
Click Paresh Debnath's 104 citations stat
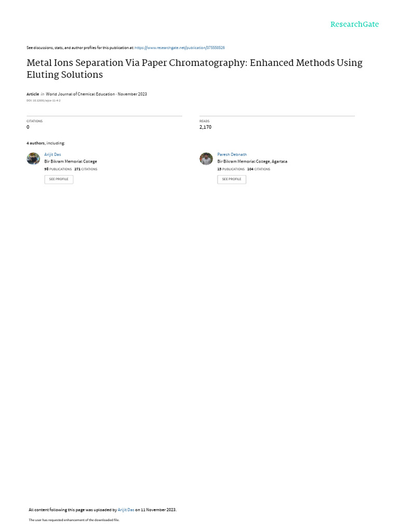(x=259, y=169)
